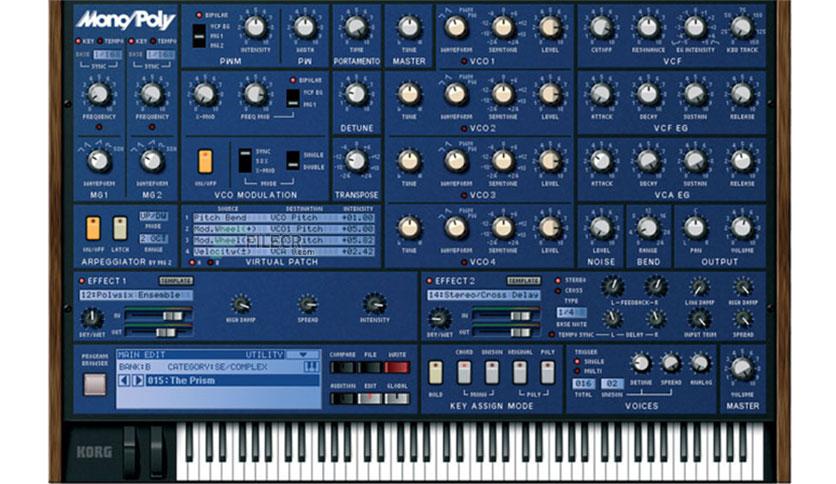836x484 pixels.
Task: Click the Portamento Time knob
Action: coord(356,28)
